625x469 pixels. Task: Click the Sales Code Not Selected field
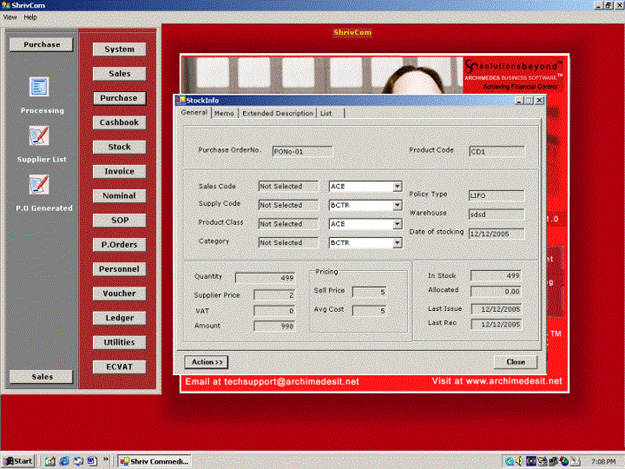(288, 186)
